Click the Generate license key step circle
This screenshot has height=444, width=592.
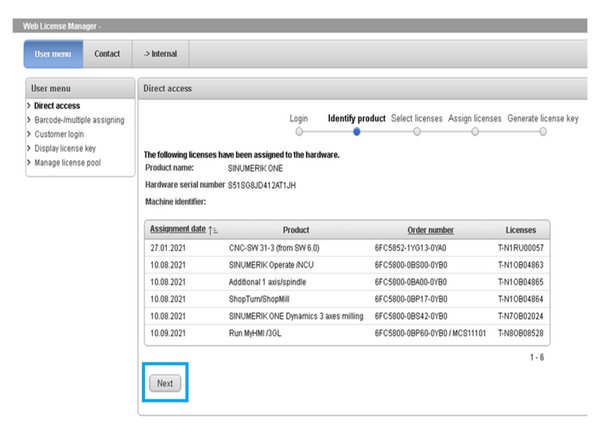pos(543,132)
